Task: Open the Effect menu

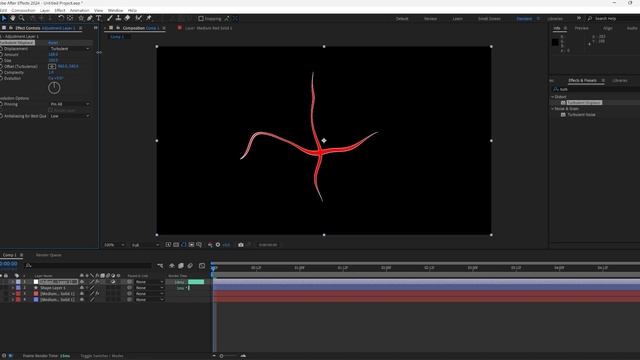Action: (60, 10)
